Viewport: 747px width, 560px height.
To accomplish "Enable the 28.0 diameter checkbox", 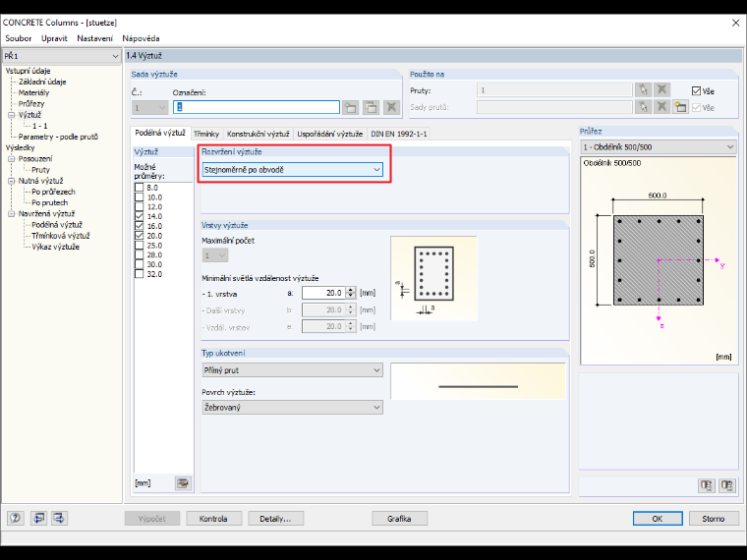I will 140,254.
